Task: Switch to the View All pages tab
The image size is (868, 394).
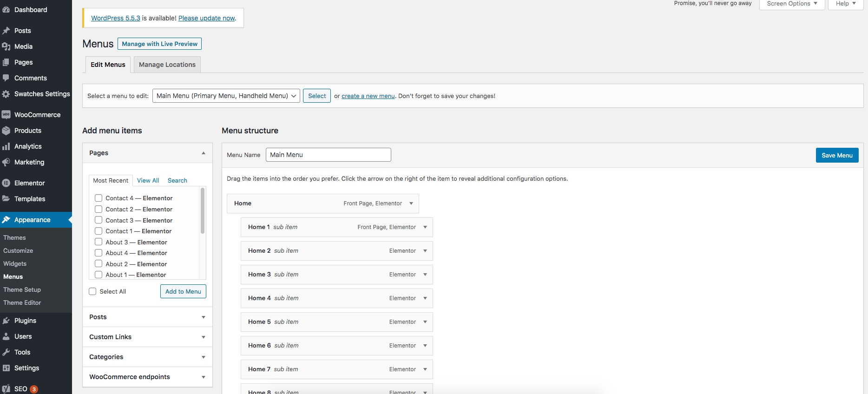Action: coord(148,180)
